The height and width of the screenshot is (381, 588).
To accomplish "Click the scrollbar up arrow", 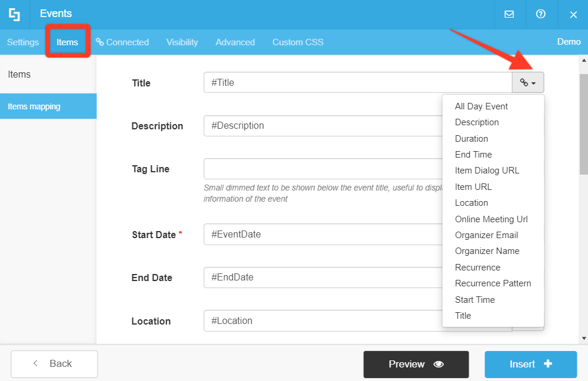I will [x=584, y=60].
